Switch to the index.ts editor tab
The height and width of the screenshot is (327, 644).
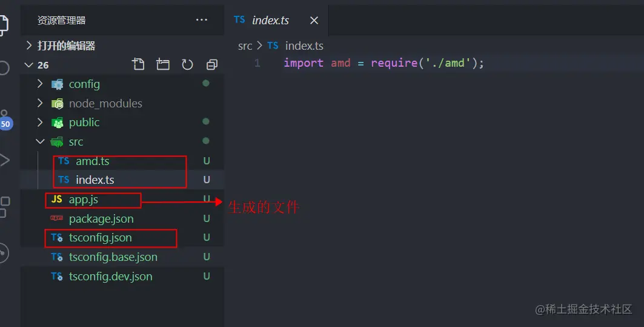click(270, 20)
